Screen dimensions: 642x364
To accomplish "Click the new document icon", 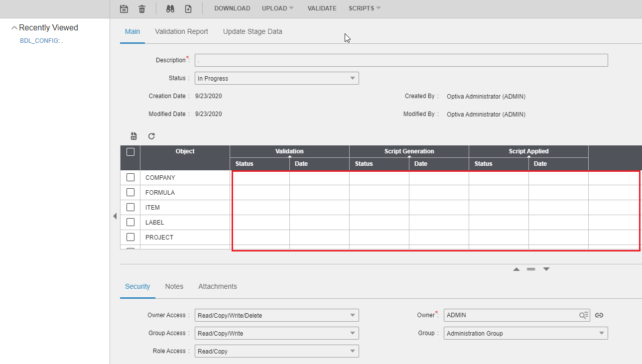I will [x=188, y=8].
